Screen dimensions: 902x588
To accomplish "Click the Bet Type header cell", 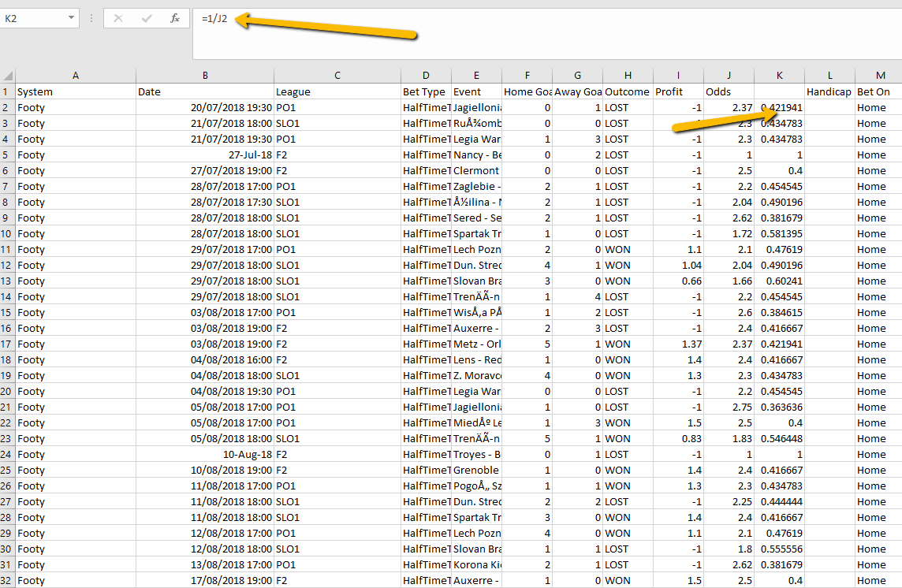I will (426, 91).
